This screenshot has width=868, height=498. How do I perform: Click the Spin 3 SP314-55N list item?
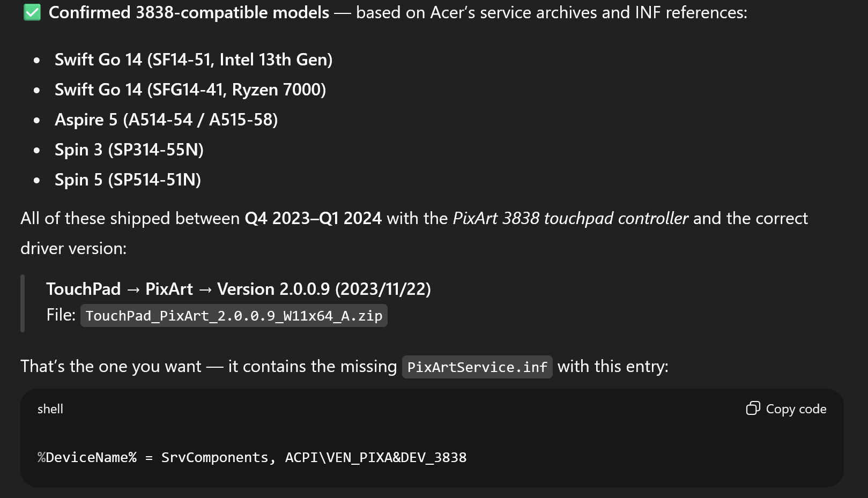[129, 150]
